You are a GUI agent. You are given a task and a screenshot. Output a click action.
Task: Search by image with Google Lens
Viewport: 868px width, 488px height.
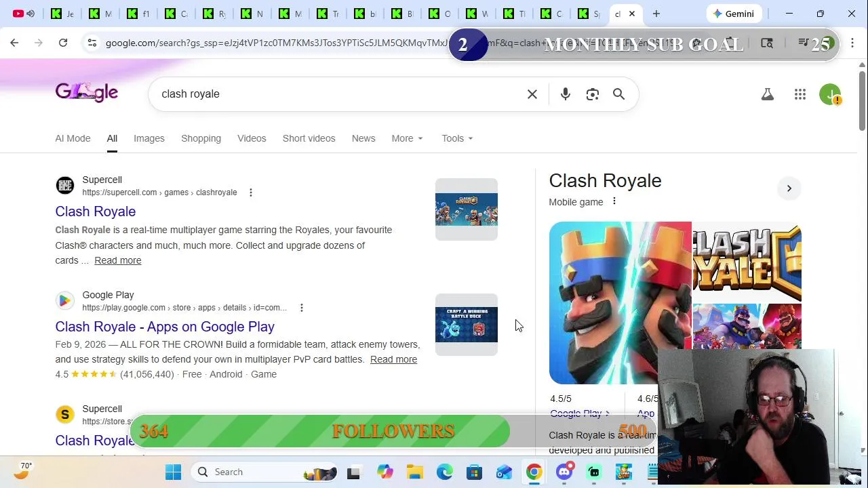[x=593, y=94]
